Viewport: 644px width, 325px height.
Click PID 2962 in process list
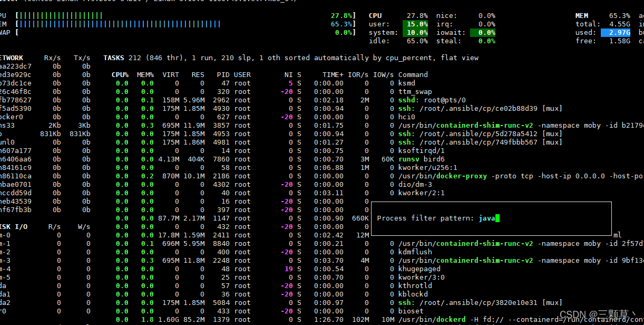[221, 100]
